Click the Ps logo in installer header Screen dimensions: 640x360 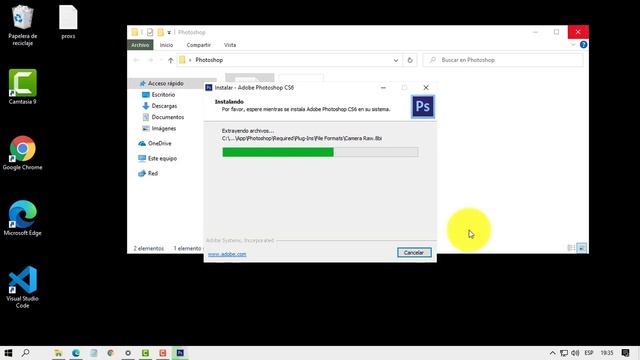tap(423, 107)
